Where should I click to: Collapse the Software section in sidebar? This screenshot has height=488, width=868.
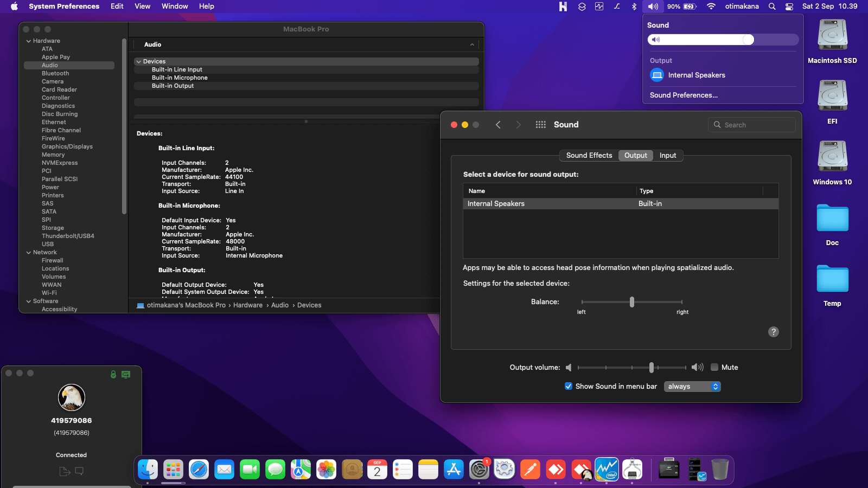pyautogui.click(x=28, y=301)
